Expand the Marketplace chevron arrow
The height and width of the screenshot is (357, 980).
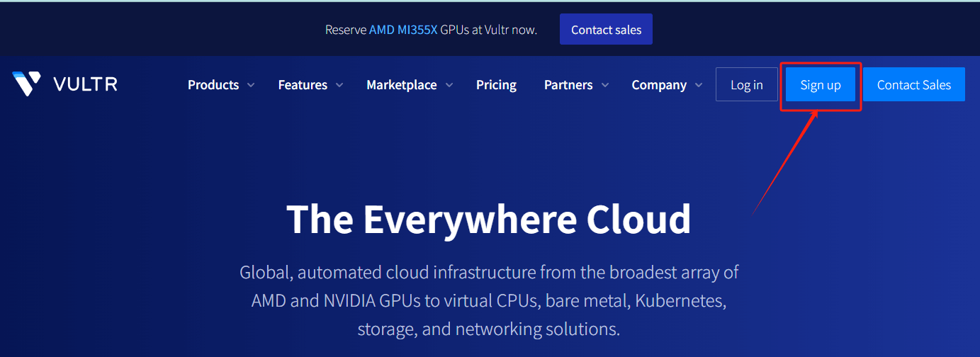coord(449,85)
